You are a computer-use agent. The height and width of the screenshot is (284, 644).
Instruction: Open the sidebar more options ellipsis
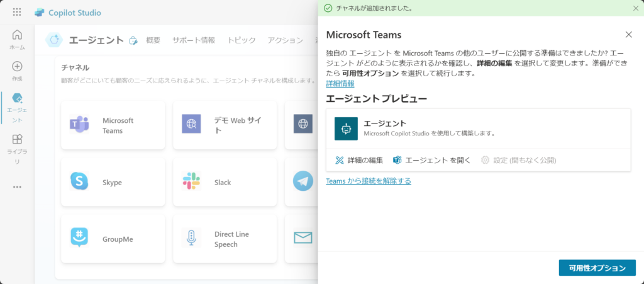(x=17, y=186)
